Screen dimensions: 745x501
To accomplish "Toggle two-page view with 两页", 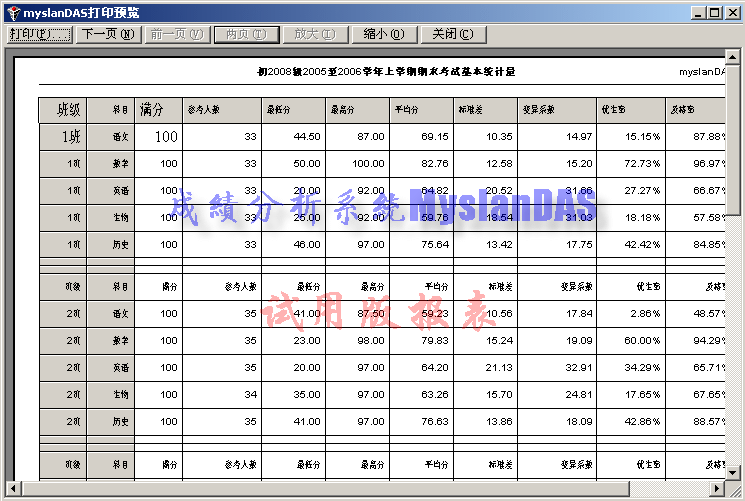I will 245,34.
